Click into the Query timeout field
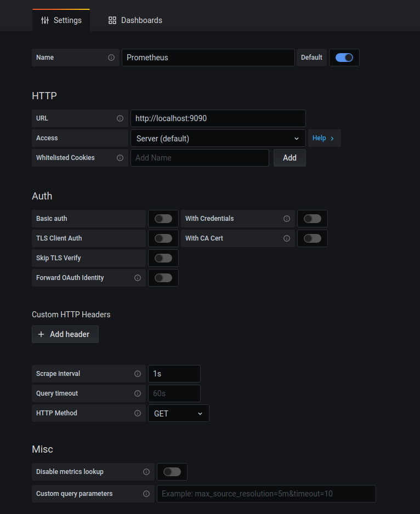 [x=174, y=393]
